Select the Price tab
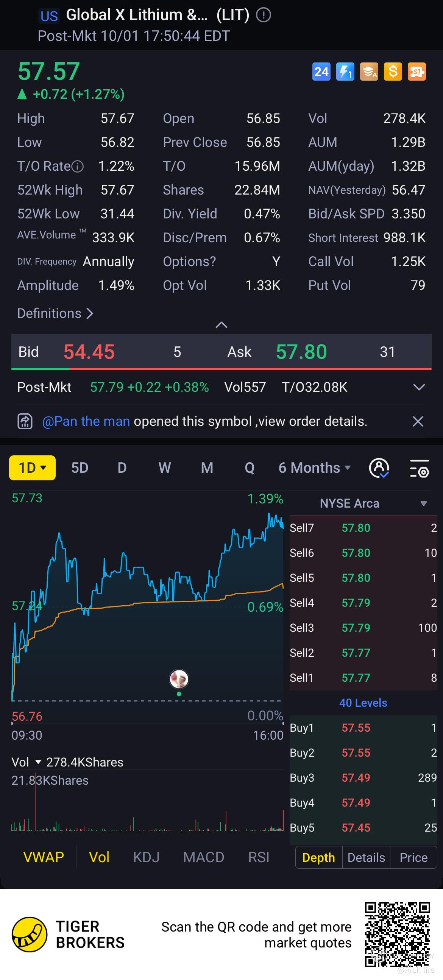Screen dimensions: 443x980 pos(413,857)
